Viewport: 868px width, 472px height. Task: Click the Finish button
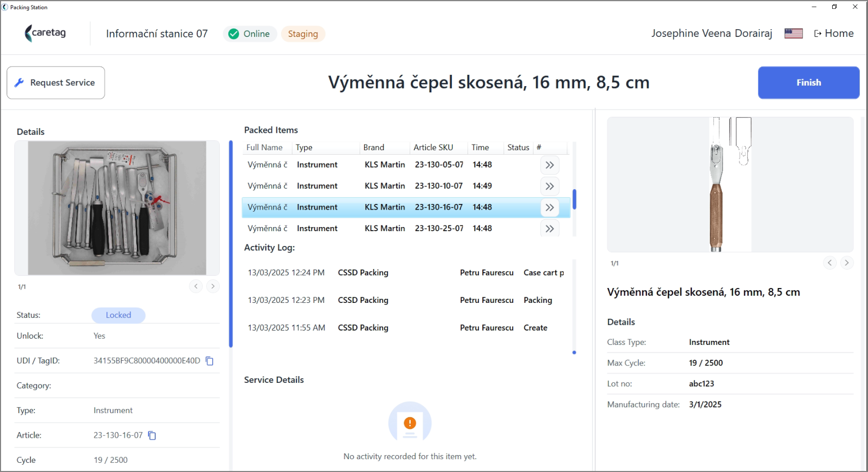(809, 83)
